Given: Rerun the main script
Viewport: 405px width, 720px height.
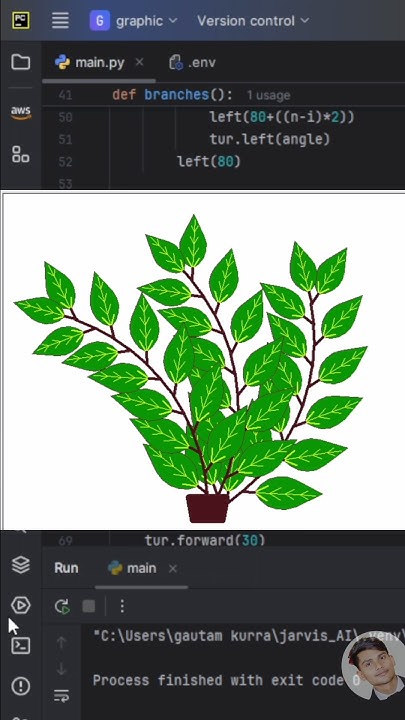Looking at the screenshot, I should (x=62, y=607).
